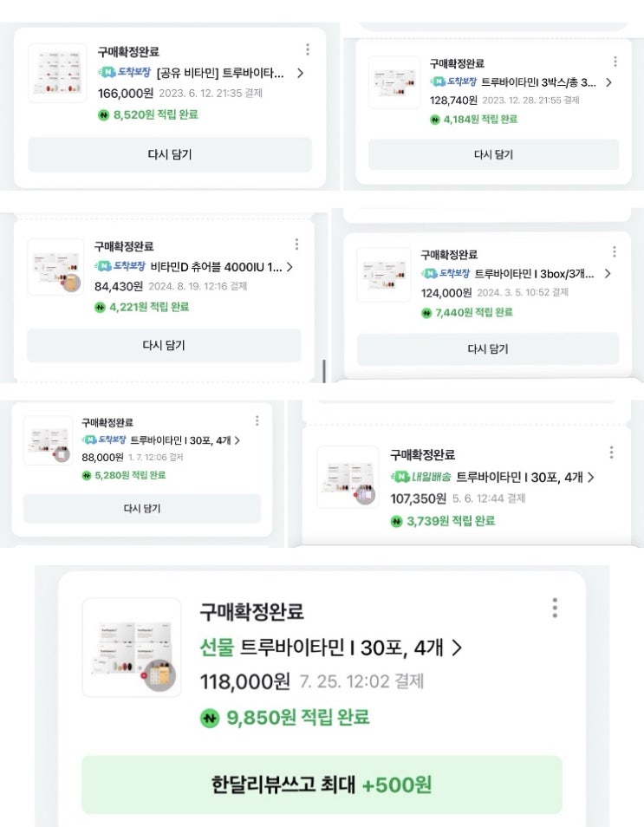644x827 pixels.
Task: Tap 다시 담기 under 88,000원 order
Action: point(142,509)
